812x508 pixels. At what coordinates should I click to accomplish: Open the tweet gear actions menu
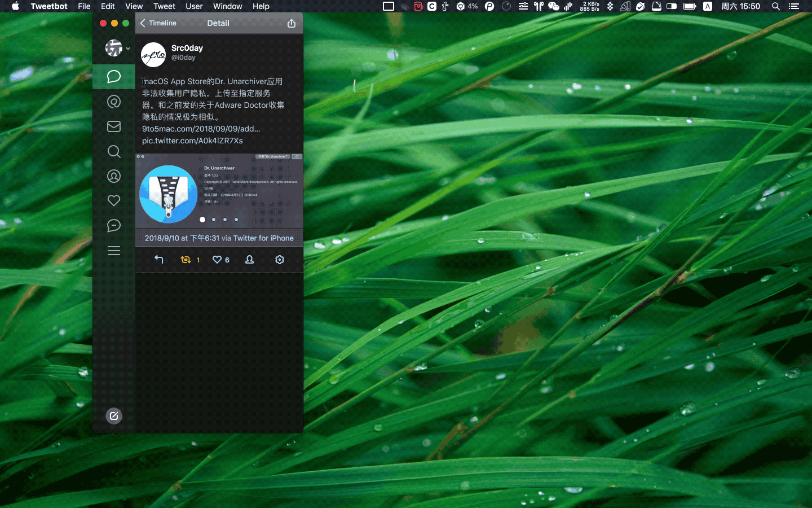[x=280, y=260]
